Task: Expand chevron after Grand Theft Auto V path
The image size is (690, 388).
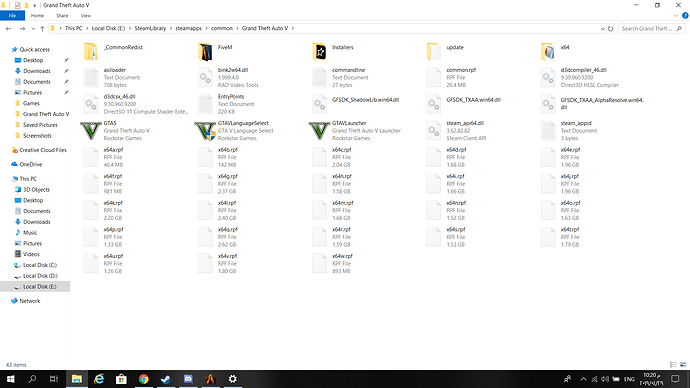Action: pos(292,28)
